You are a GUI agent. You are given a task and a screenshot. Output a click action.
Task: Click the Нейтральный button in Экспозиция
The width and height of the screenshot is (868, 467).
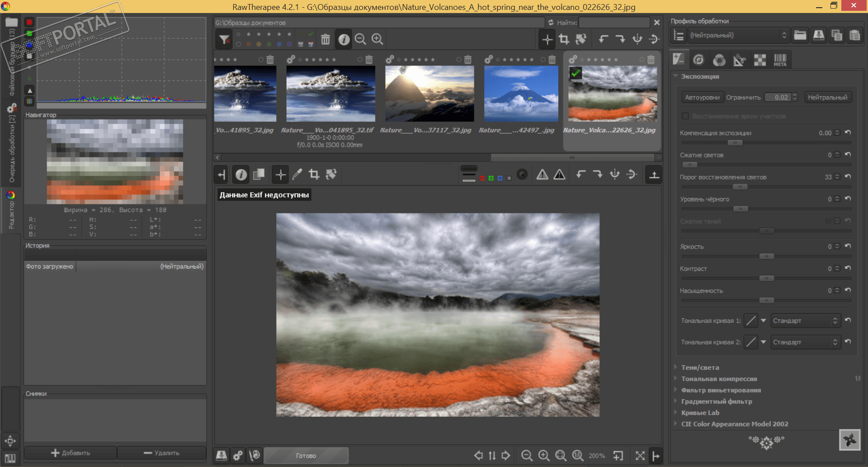click(x=828, y=97)
